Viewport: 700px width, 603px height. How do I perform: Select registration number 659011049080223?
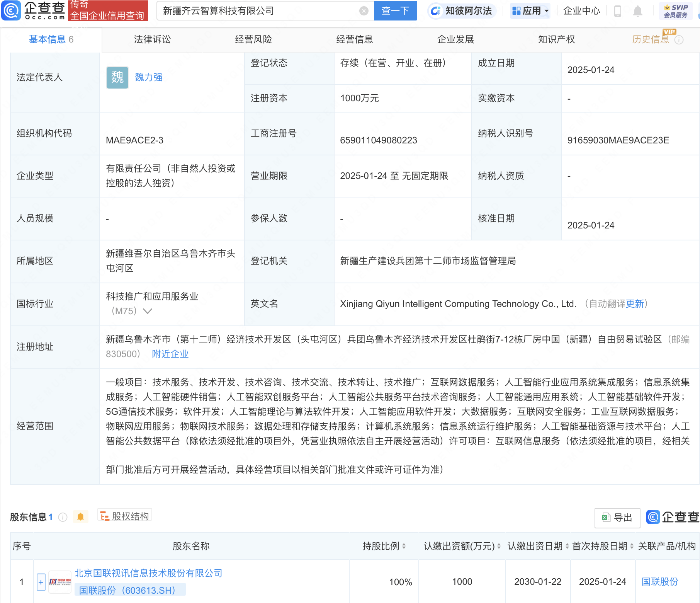click(x=379, y=140)
